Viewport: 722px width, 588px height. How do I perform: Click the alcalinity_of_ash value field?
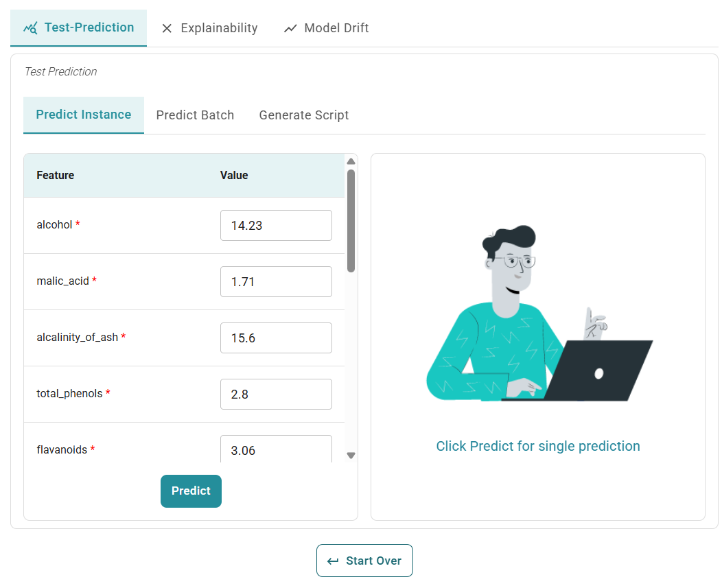[x=276, y=338]
